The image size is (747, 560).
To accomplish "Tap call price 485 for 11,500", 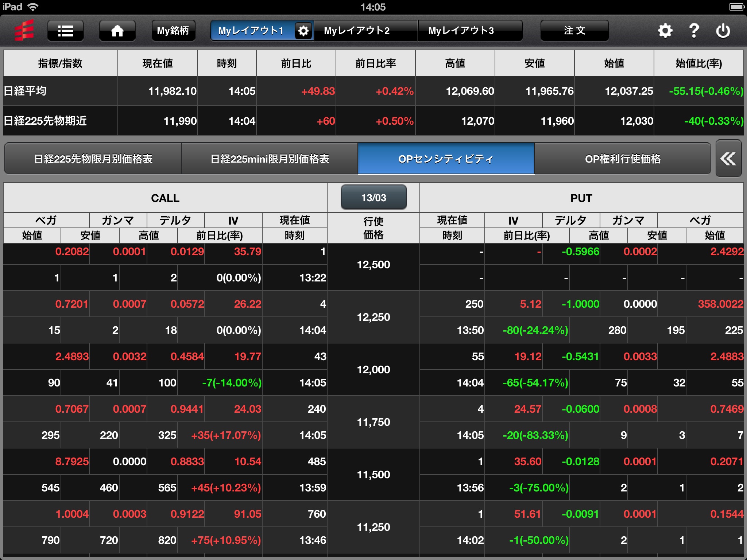I will click(x=317, y=462).
